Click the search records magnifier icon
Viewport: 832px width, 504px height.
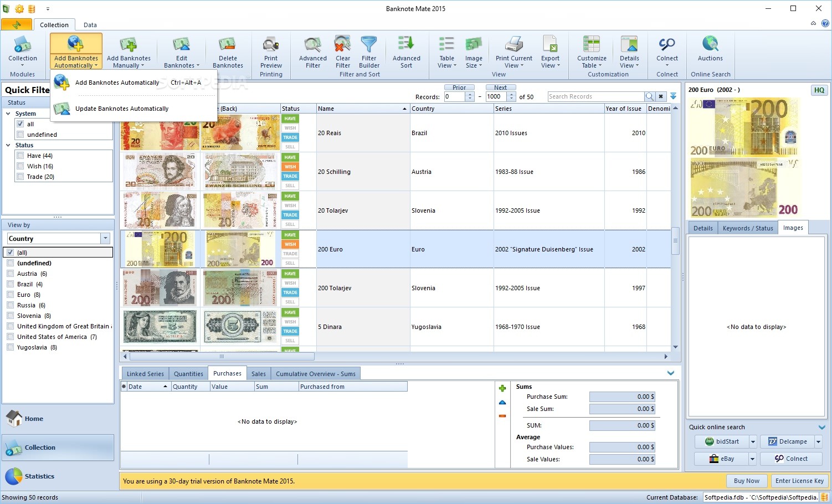pos(650,96)
